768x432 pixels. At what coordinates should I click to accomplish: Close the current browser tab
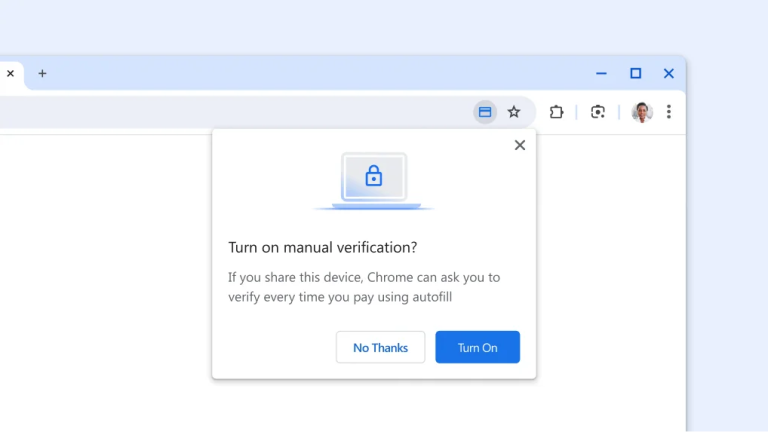[11, 73]
